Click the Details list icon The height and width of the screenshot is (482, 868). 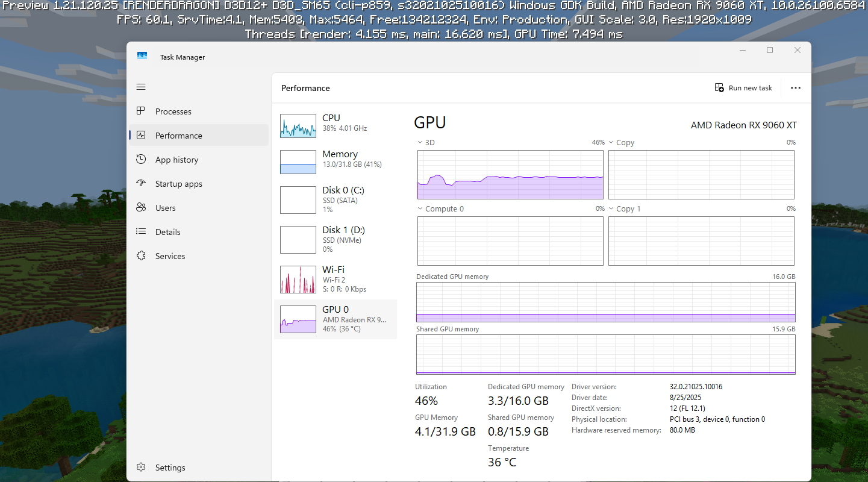point(141,231)
